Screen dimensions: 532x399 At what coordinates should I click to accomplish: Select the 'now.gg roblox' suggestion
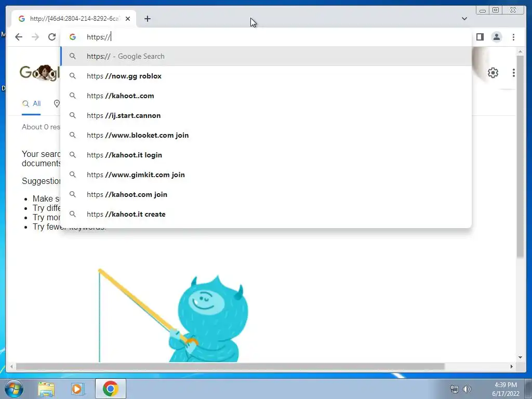coord(266,76)
